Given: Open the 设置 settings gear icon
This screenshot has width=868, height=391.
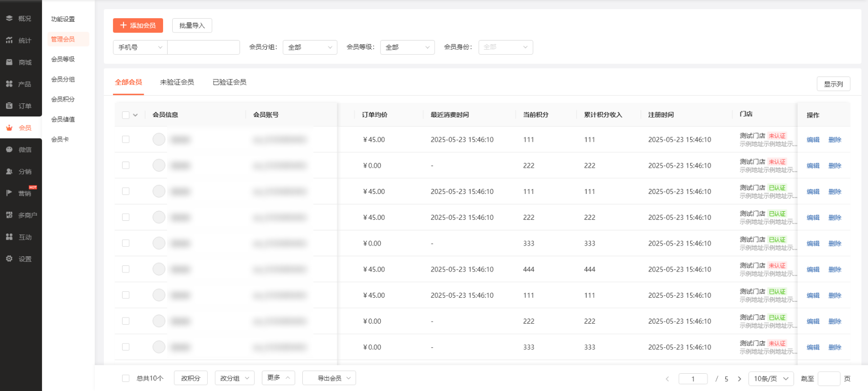Looking at the screenshot, I should pos(9,258).
